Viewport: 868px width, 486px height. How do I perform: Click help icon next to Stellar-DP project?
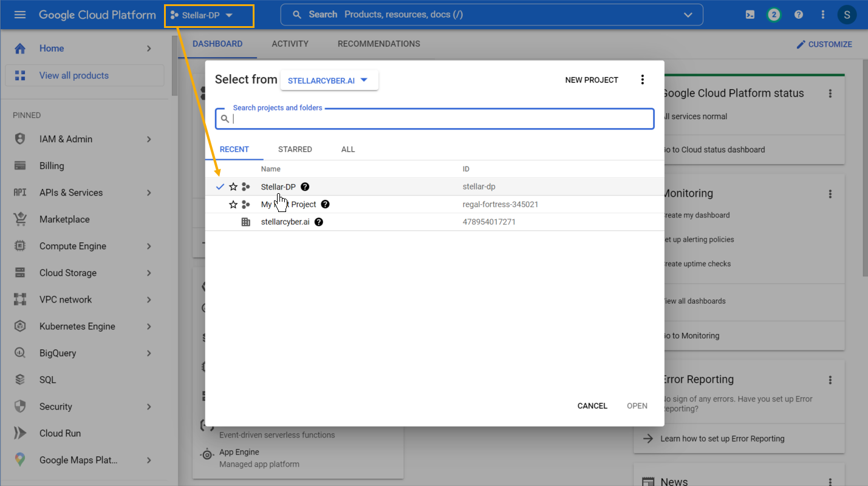click(306, 187)
